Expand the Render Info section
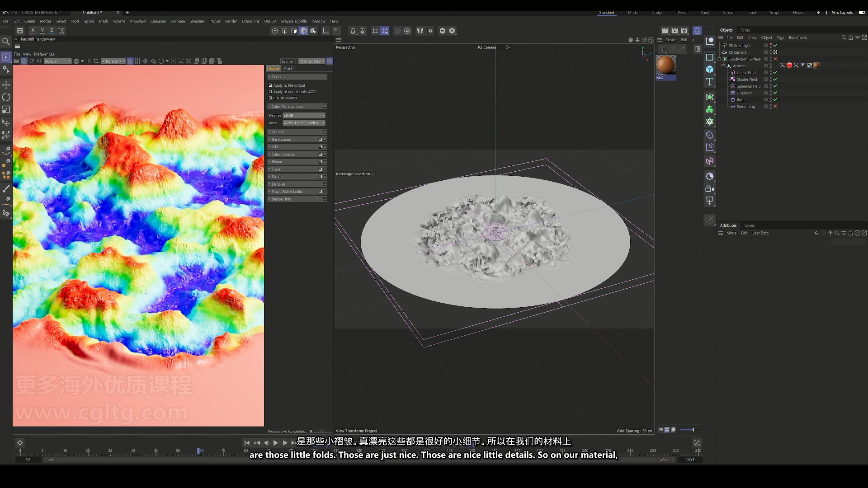The image size is (868, 488). pyautogui.click(x=297, y=199)
